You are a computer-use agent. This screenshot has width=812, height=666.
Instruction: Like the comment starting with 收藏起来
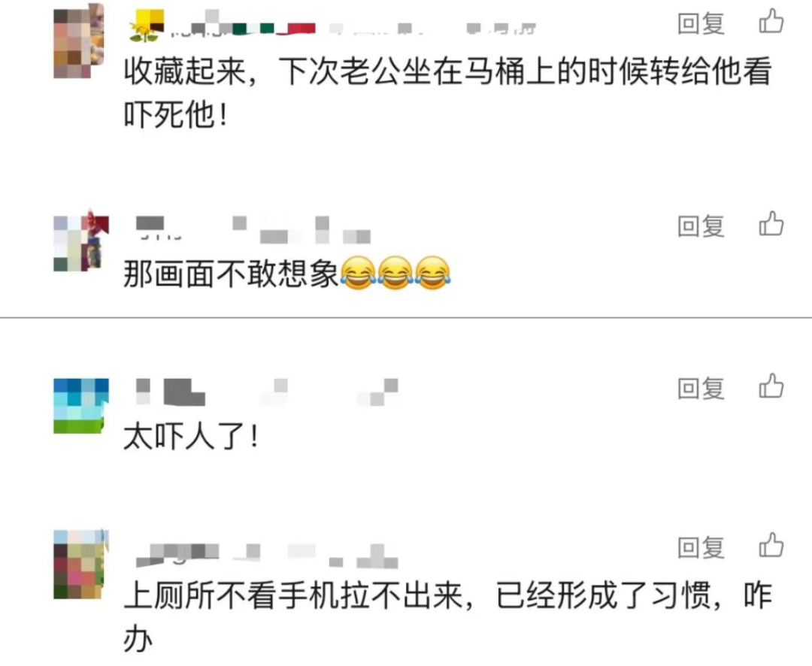(771, 22)
